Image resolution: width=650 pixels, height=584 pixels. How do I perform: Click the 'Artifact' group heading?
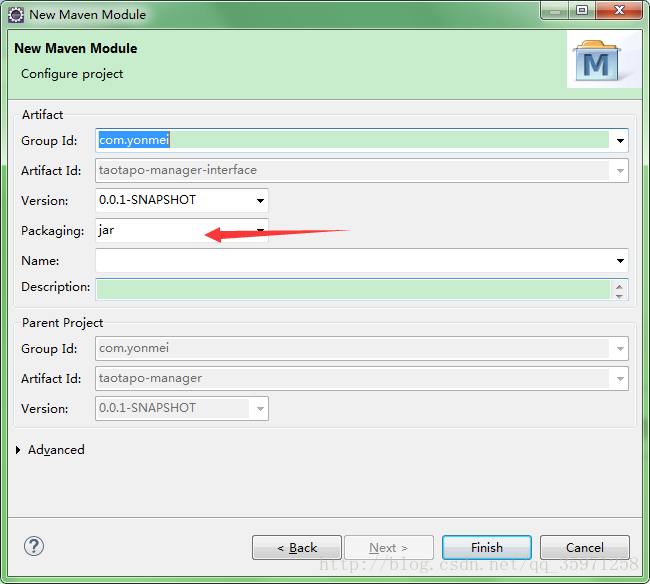point(42,115)
